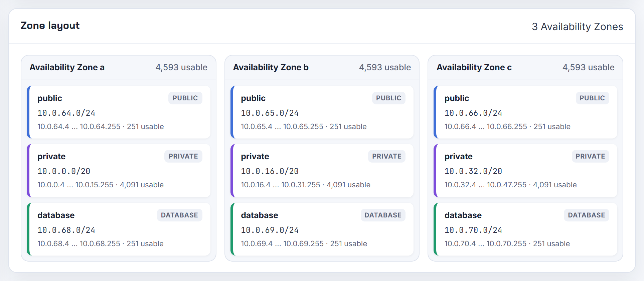Click the '4,593 usable' count in Zone c
Viewport: 644px width, 281px height.
(x=588, y=68)
